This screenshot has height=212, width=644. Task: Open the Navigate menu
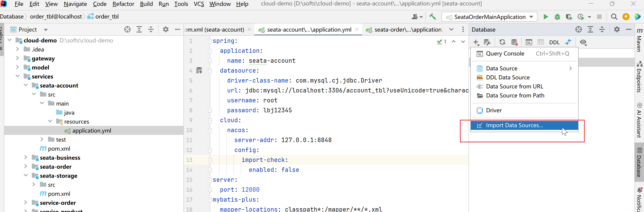[x=75, y=4]
